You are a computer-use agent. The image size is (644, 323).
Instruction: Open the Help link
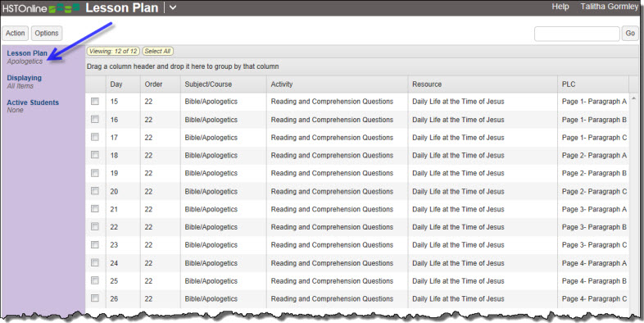point(560,7)
